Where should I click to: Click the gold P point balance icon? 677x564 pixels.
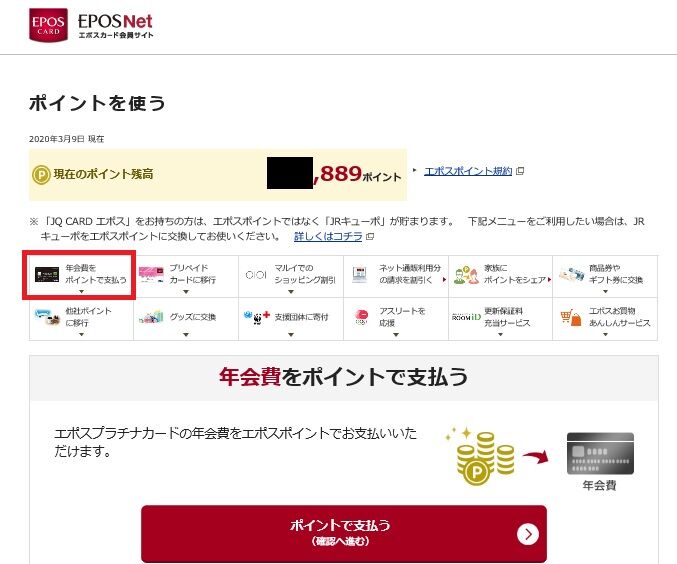41,175
